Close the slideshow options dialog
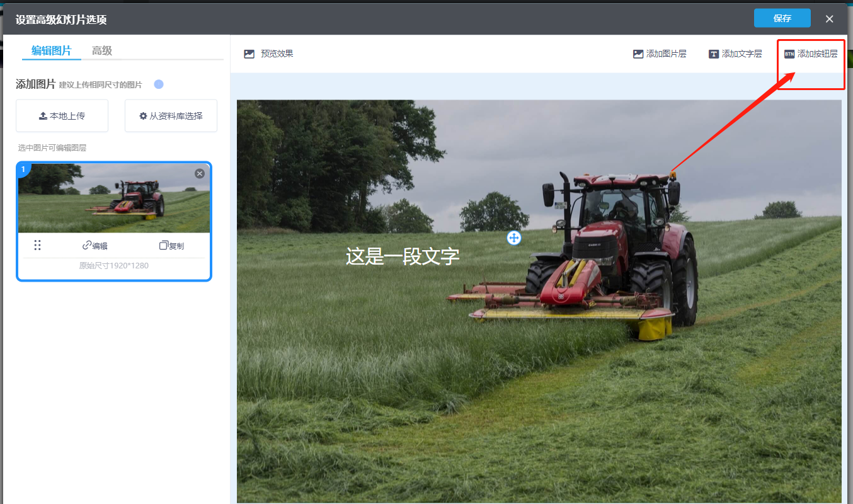Screen dimensions: 853x504 (829, 19)
